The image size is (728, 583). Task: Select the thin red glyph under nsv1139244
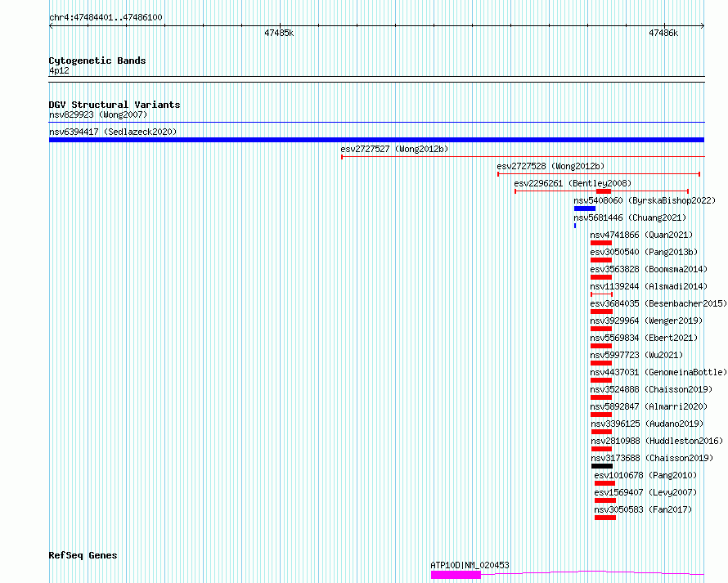[602, 294]
